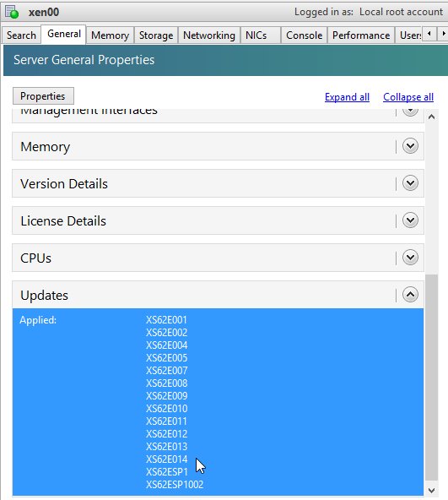Click the Version Details section header
Image resolution: width=448 pixels, height=500 pixels.
pyautogui.click(x=218, y=183)
